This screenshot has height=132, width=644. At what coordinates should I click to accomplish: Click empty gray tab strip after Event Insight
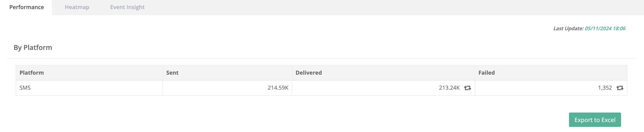tap(375, 7)
